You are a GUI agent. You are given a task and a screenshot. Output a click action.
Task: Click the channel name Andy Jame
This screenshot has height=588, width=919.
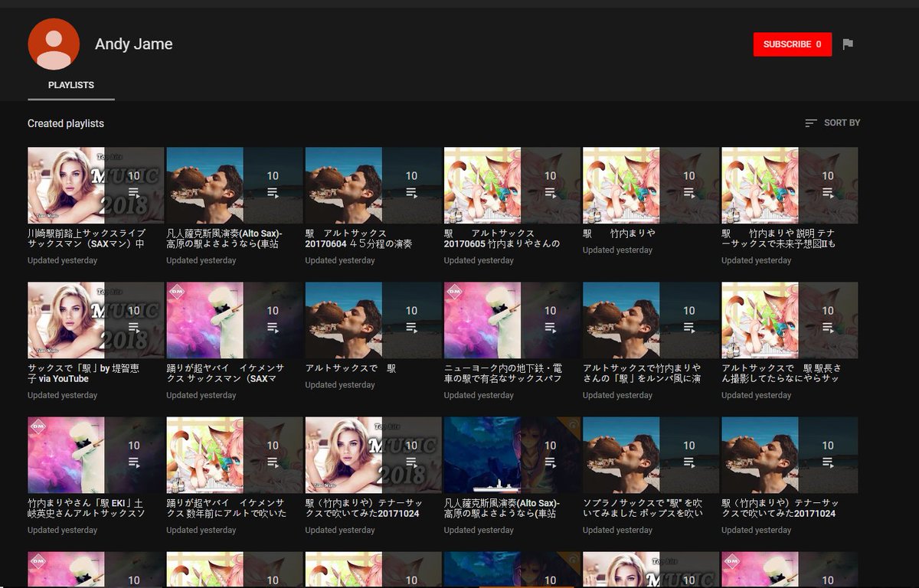tap(134, 44)
